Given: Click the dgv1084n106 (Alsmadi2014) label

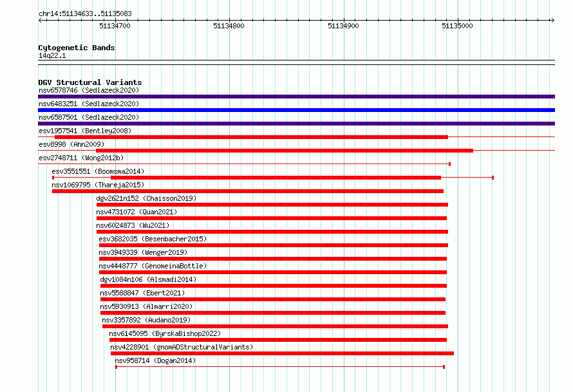Looking at the screenshot, I should [148, 279].
